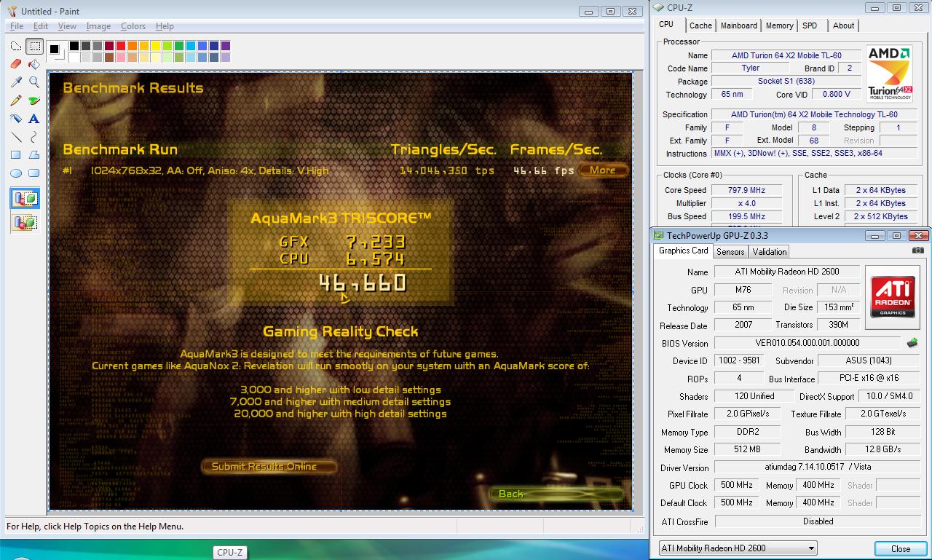
Task: Click the Close button in GPU-Z
Action: coord(901,549)
